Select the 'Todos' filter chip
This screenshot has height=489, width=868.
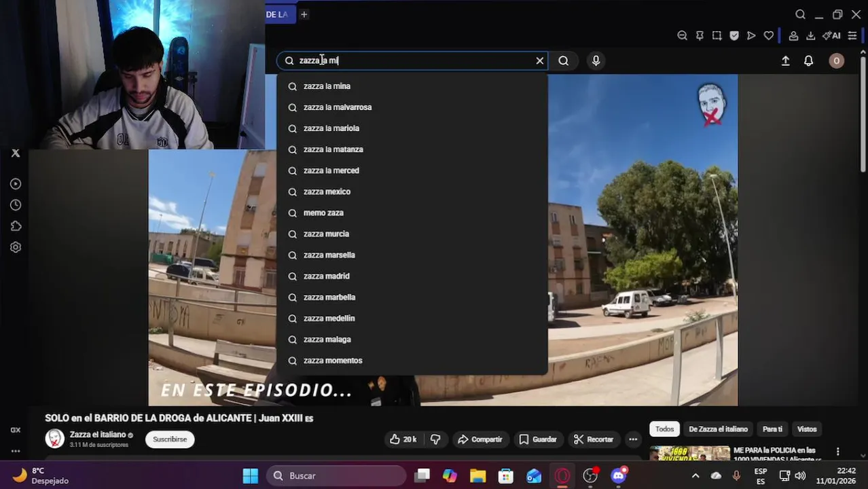click(665, 429)
